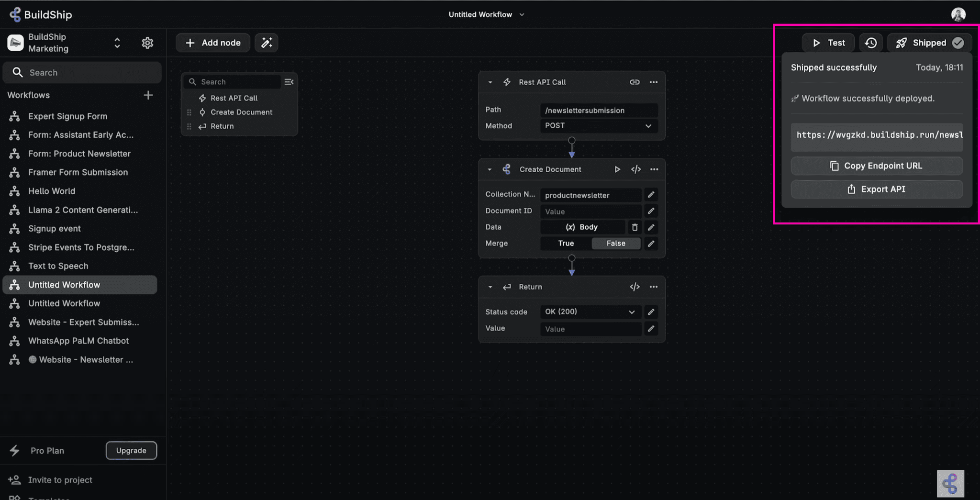The width and height of the screenshot is (980, 500).
Task: Edit Collection Name using the pencil icon
Action: [651, 195]
